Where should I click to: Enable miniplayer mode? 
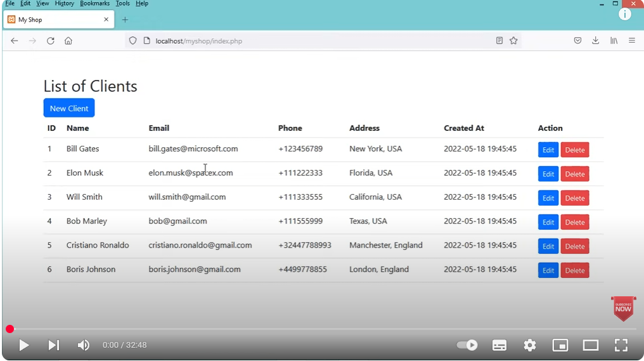click(560, 345)
